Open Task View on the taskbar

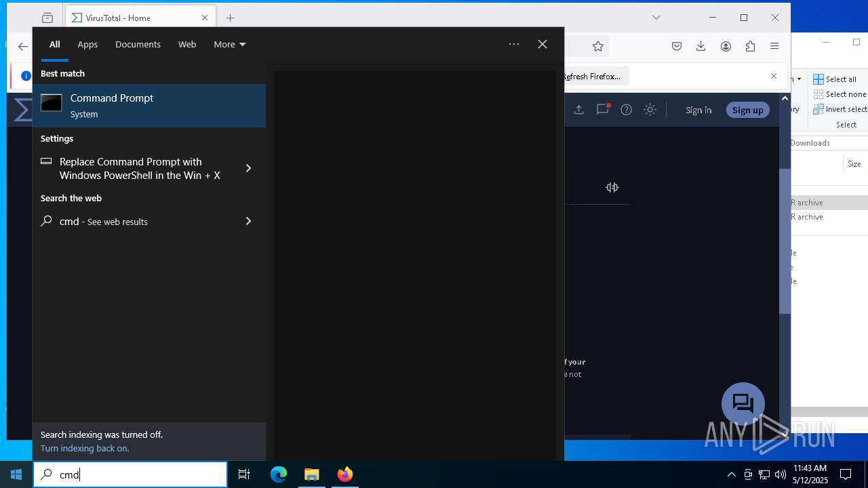pyautogui.click(x=244, y=474)
